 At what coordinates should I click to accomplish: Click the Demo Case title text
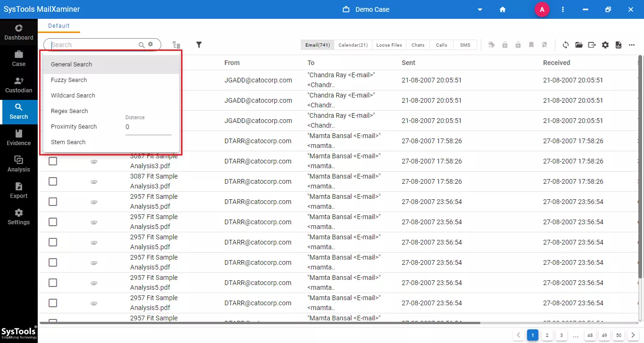372,9
